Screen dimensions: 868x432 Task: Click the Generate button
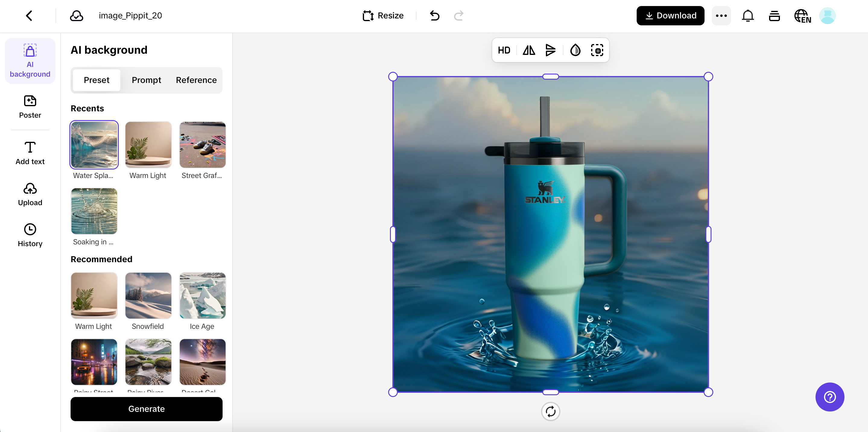pos(146,409)
